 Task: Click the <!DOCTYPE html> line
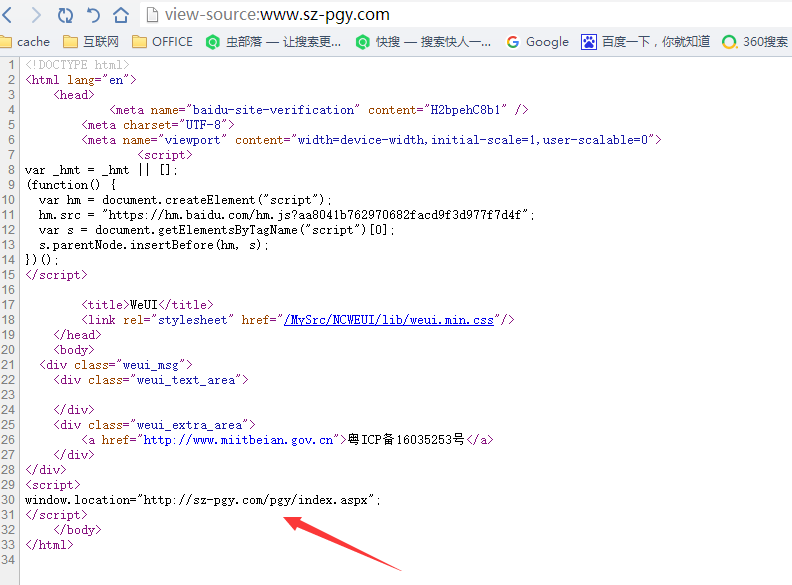click(x=77, y=65)
